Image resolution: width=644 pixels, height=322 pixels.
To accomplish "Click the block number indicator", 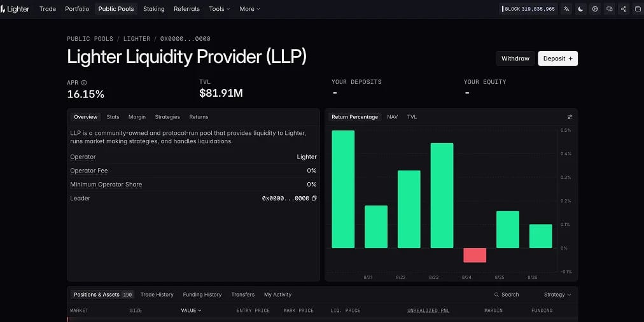I will 528,9.
